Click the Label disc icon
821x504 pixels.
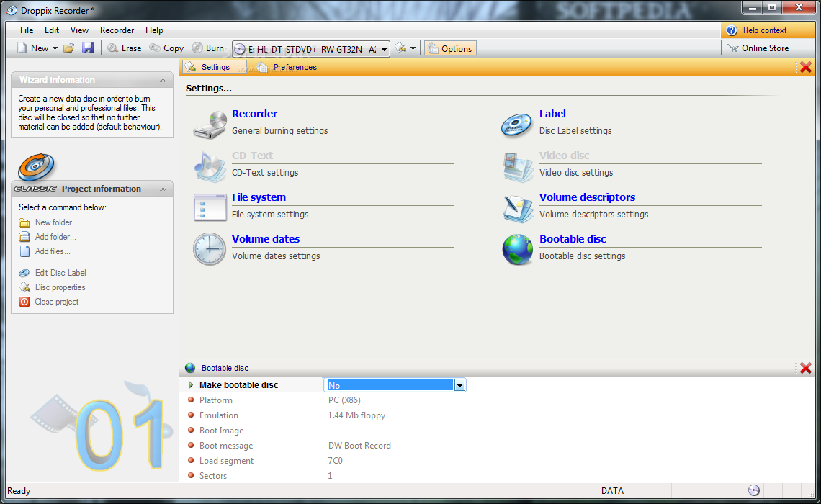[517, 125]
